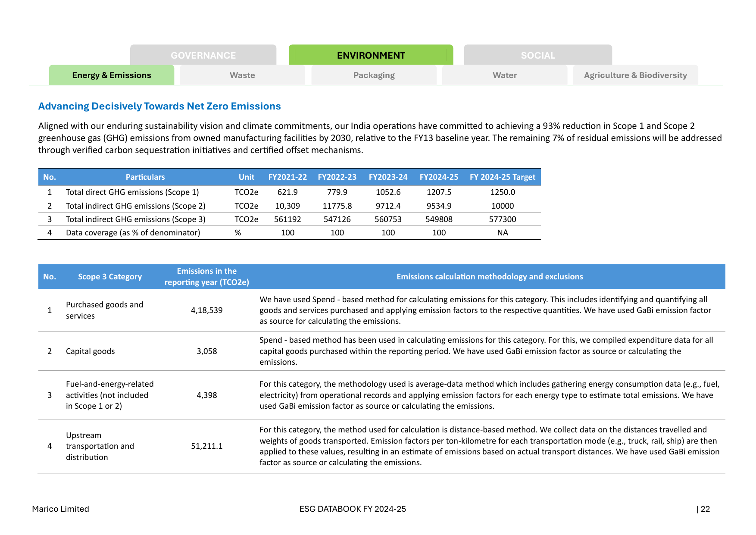Image resolution: width=756 pixels, height=535 pixels.
Task: Select the Scope 3 value 549808
Action: point(439,219)
